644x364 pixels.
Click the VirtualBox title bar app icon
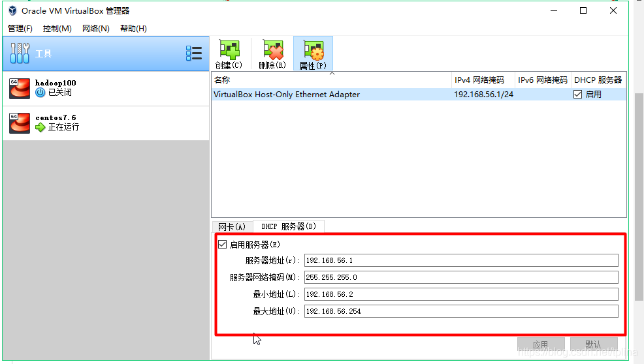[12, 10]
